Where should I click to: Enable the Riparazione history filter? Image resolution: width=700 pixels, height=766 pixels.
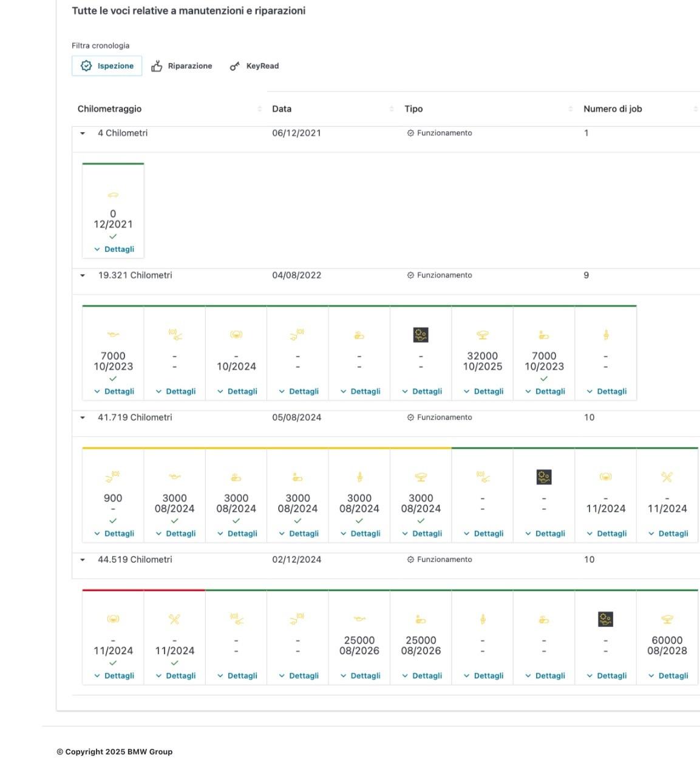point(182,66)
